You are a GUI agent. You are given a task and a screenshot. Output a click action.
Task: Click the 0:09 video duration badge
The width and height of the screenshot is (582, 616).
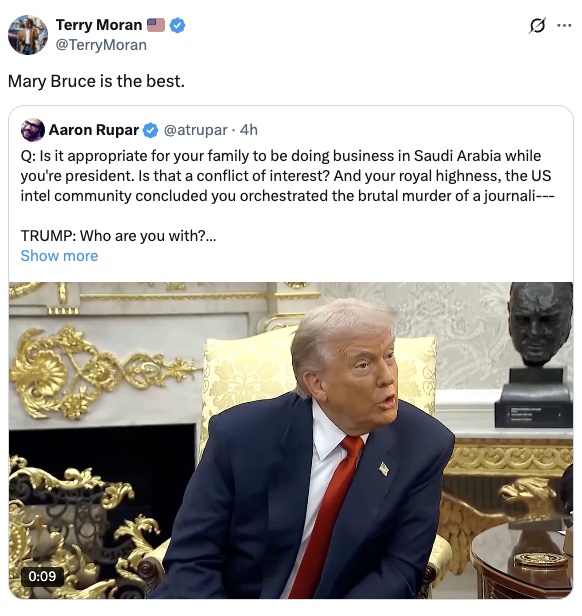click(x=42, y=576)
